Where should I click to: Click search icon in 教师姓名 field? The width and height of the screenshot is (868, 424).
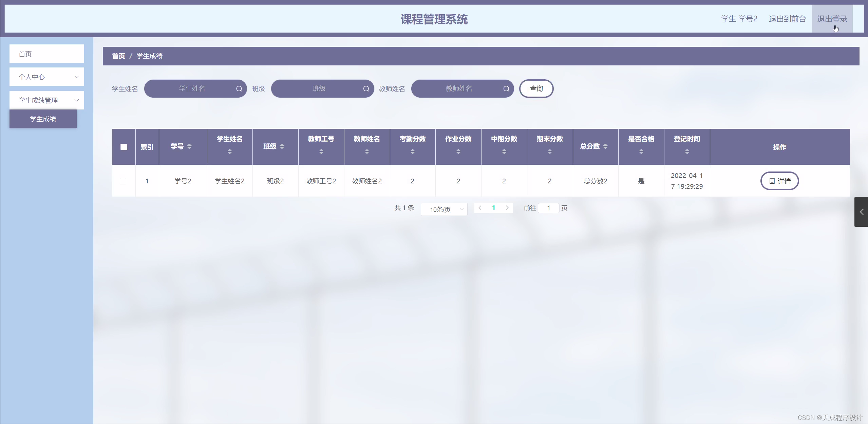click(x=506, y=89)
